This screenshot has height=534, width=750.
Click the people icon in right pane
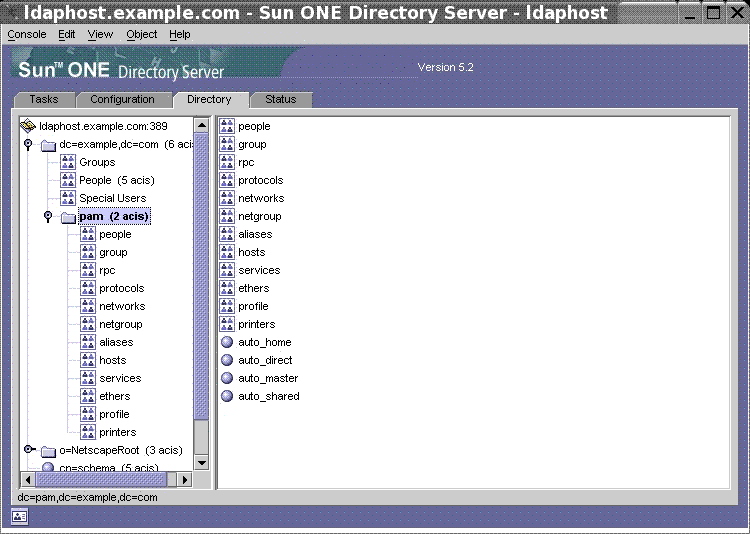[227, 126]
